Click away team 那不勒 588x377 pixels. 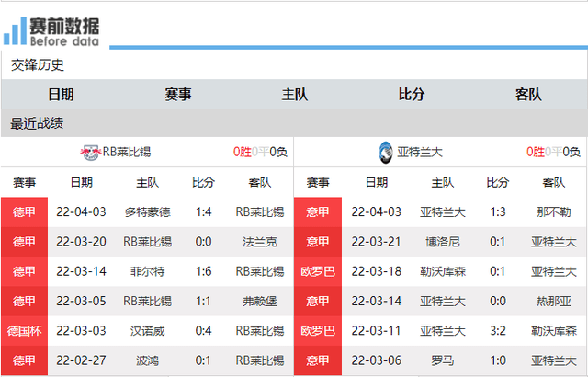coord(554,212)
